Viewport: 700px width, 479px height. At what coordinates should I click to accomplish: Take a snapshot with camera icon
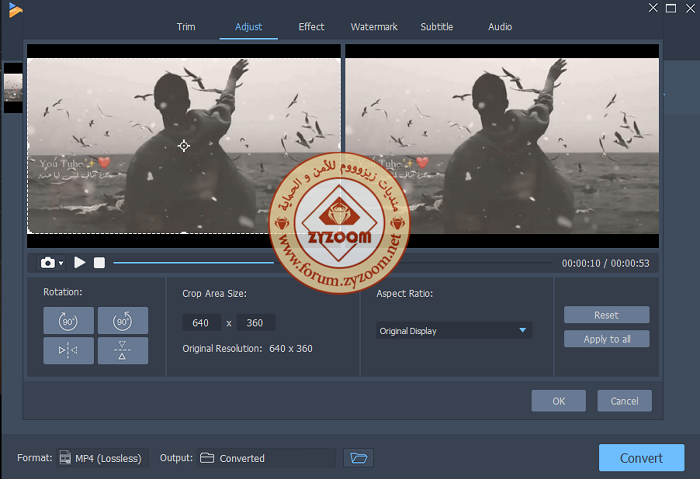pyautogui.click(x=48, y=263)
